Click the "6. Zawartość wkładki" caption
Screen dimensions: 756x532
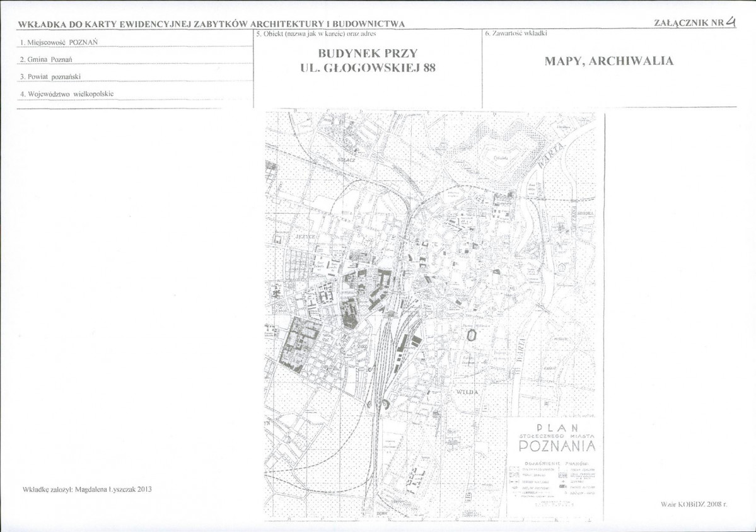pyautogui.click(x=516, y=34)
